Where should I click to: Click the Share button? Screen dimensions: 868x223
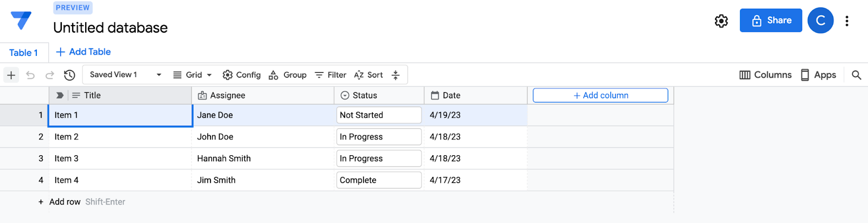(x=770, y=21)
